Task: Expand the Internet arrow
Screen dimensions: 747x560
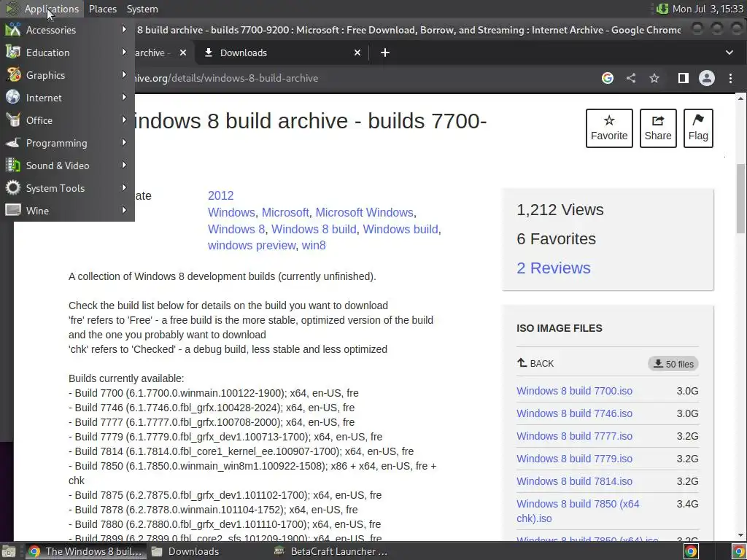Action: 124,97
